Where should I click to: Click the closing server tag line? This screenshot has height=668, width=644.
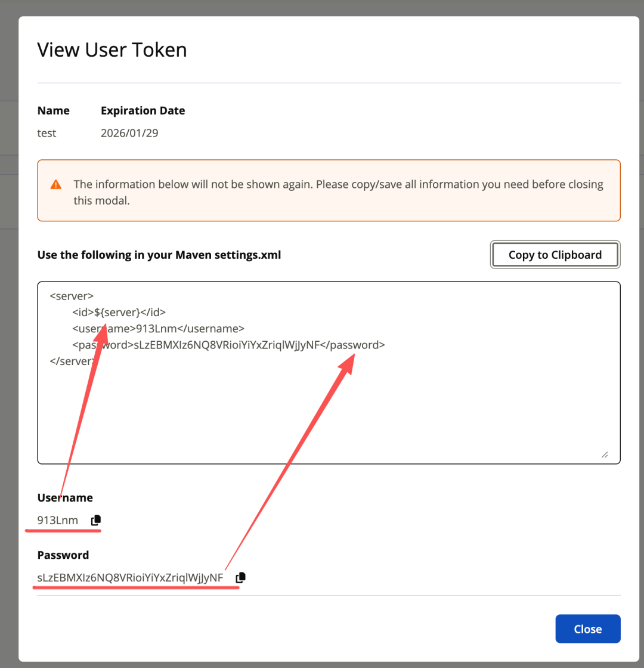[x=72, y=361]
